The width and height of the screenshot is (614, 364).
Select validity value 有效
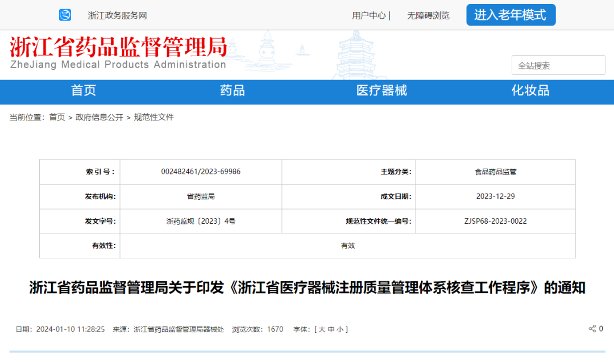pyautogui.click(x=348, y=245)
